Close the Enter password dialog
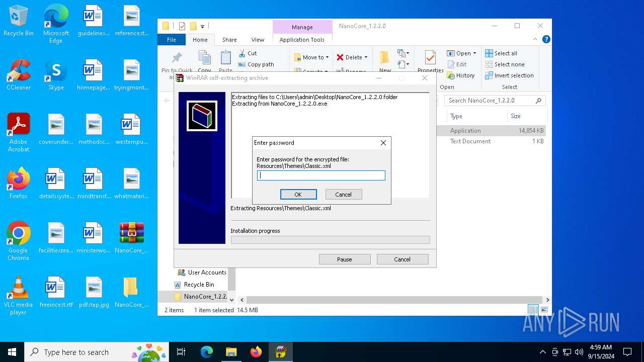 click(x=383, y=143)
